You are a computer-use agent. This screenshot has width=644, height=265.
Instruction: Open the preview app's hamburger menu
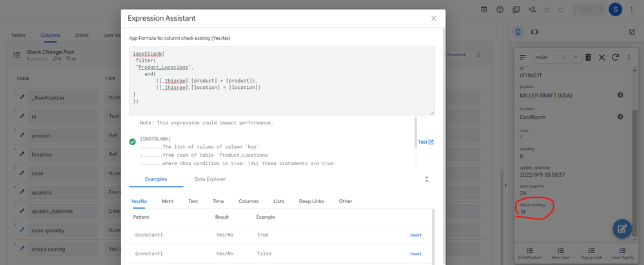point(523,57)
